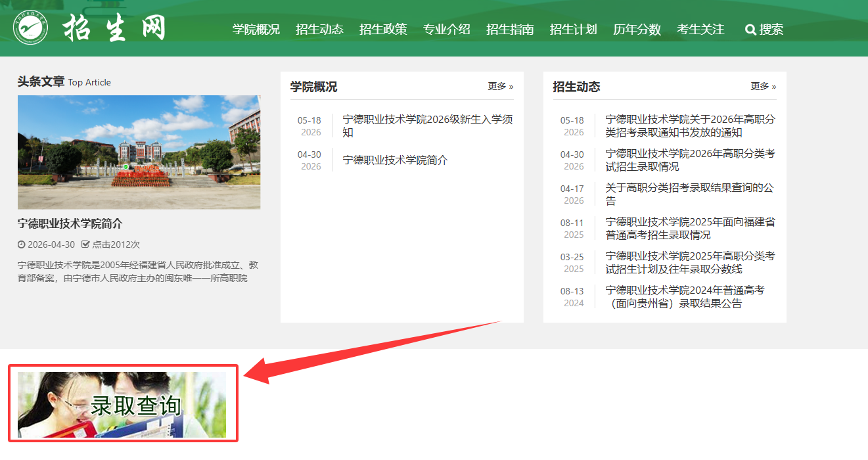Select 招生动态 in the top navigation
The width and height of the screenshot is (868, 460).
coord(319,30)
